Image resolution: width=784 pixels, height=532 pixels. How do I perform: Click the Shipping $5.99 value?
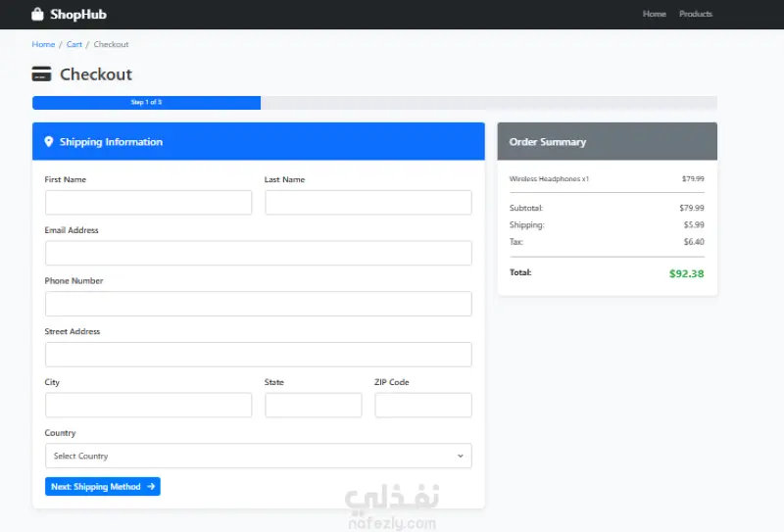click(x=694, y=225)
